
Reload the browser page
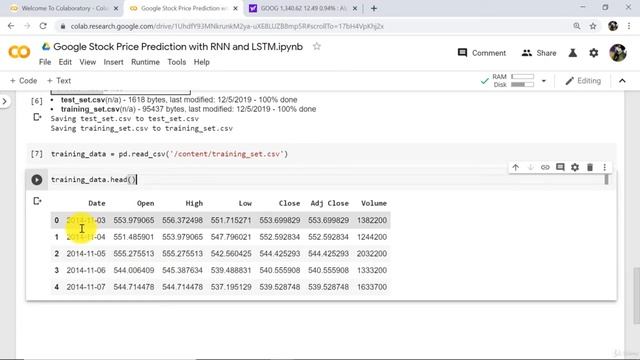(43, 26)
